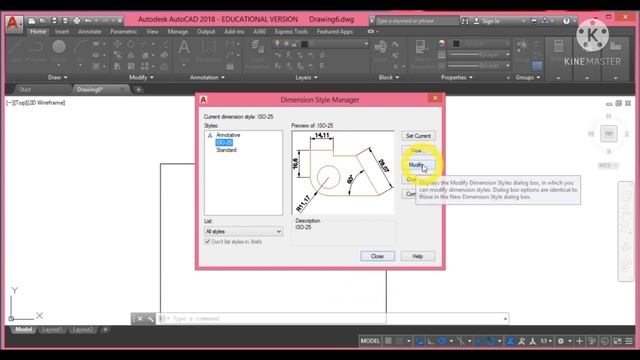The image size is (640, 360).
Task: Click the help question mark icon
Action: point(566,21)
